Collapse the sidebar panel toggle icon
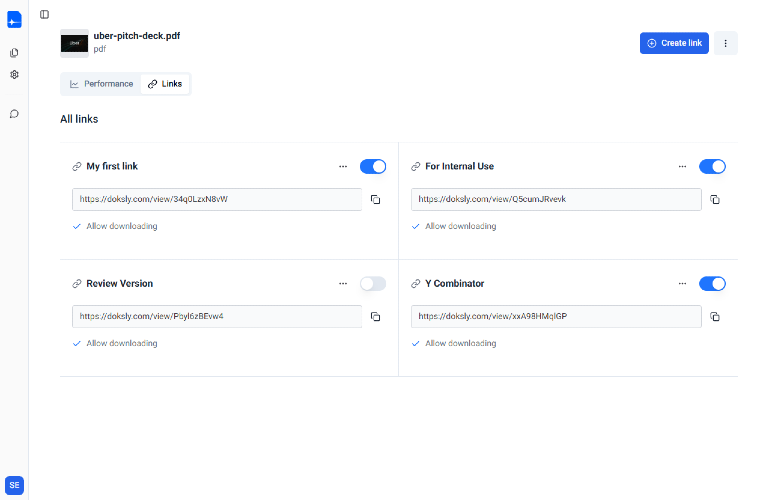The image size is (769, 500). [x=45, y=14]
